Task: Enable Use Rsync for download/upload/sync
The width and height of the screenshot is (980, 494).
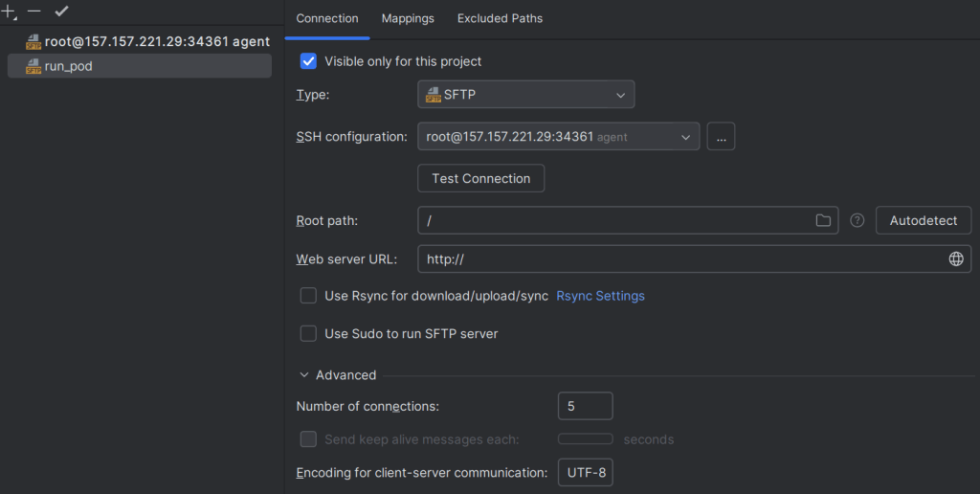Action: pyautogui.click(x=308, y=296)
